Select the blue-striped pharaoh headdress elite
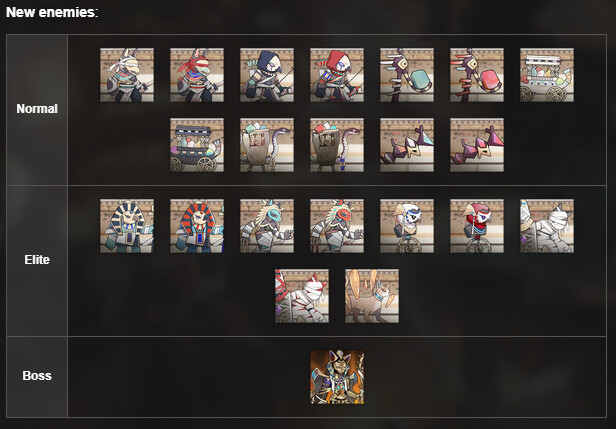616x429 pixels. 127,226
